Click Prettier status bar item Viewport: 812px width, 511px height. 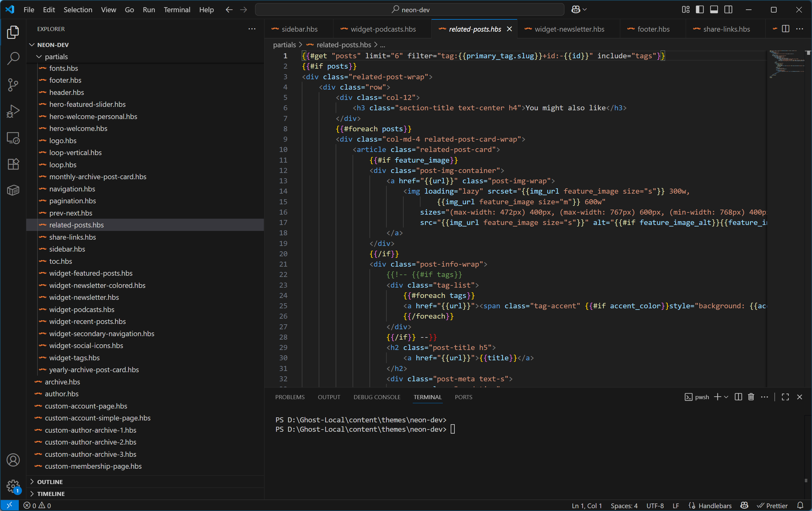pyautogui.click(x=772, y=505)
